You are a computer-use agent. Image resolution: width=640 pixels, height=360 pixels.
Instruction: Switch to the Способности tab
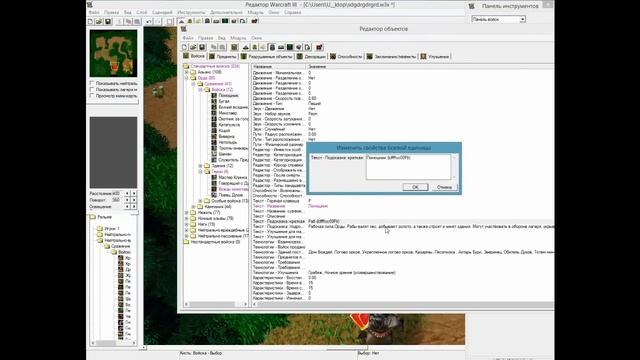tap(346, 56)
